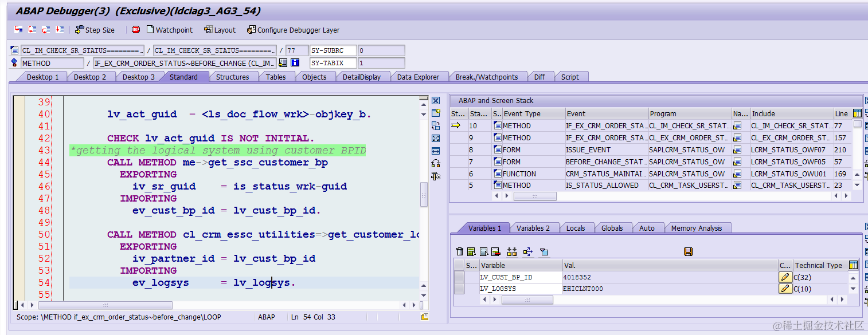The width and height of the screenshot is (868, 335).
Task: Edit LV_CUST_BP_ID value with pencil icon
Action: 785,277
